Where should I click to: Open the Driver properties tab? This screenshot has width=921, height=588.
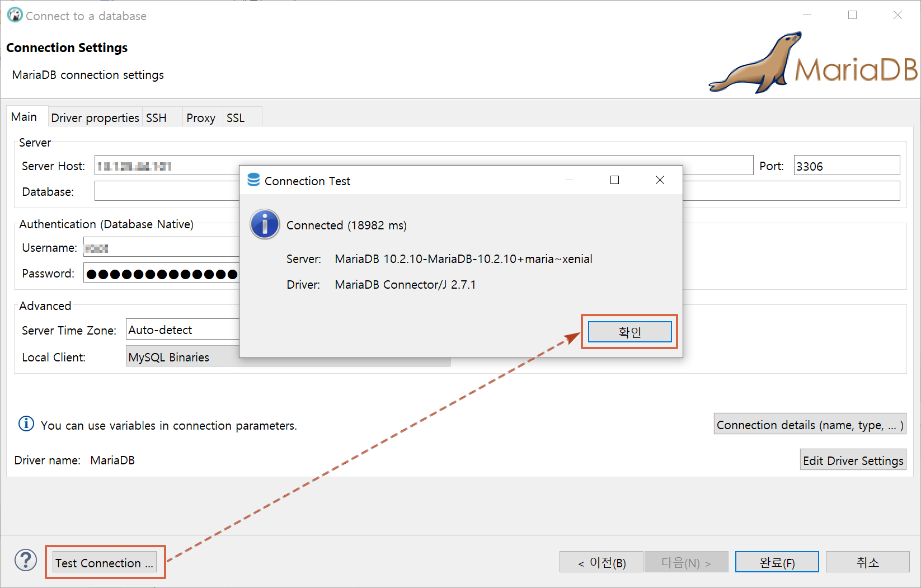[x=95, y=117]
